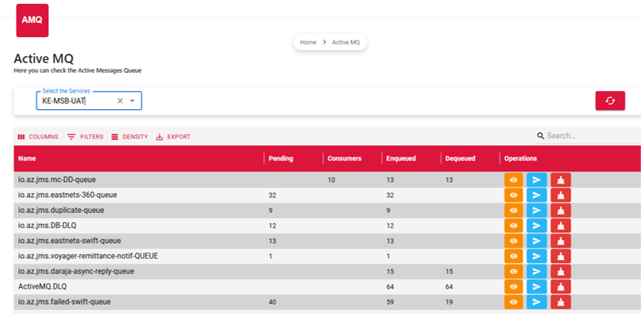This screenshot has height=314, width=644.
Task: Sort by the Pending column header
Action: pos(281,158)
